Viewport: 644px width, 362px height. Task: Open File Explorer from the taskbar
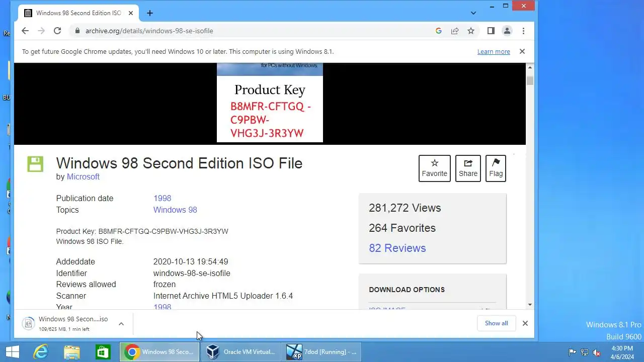(x=72, y=352)
